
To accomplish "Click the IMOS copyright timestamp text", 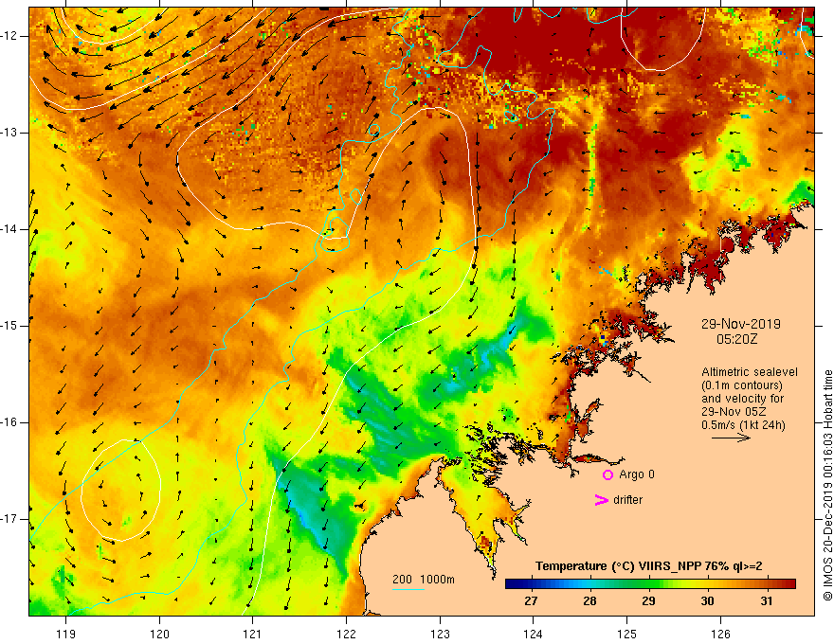I will pos(827,485).
